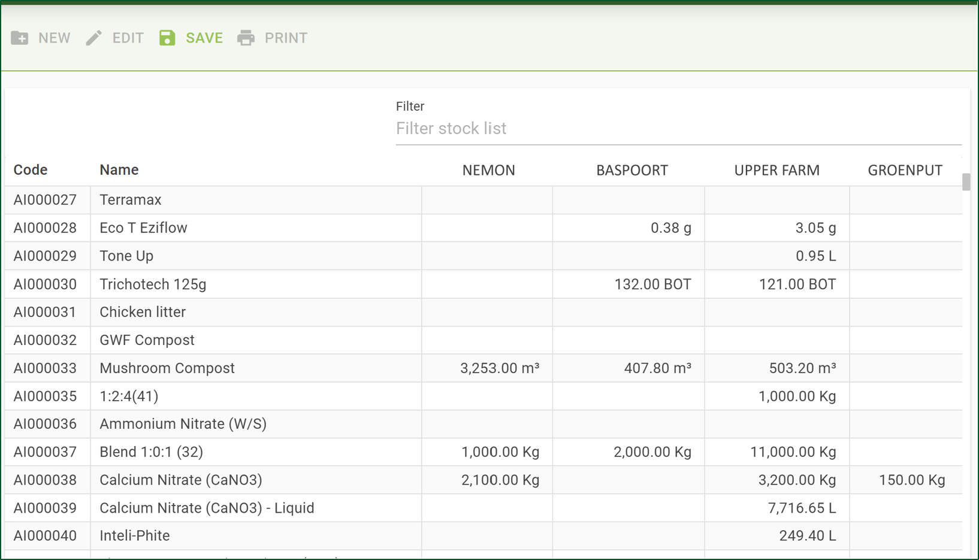Select the Terramax row name
The height and width of the screenshot is (560, 979).
click(131, 200)
